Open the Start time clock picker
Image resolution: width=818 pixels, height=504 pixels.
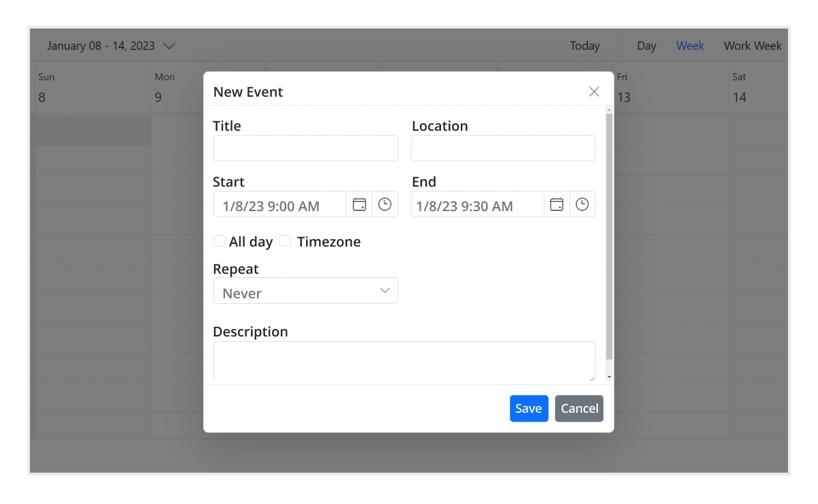(385, 204)
